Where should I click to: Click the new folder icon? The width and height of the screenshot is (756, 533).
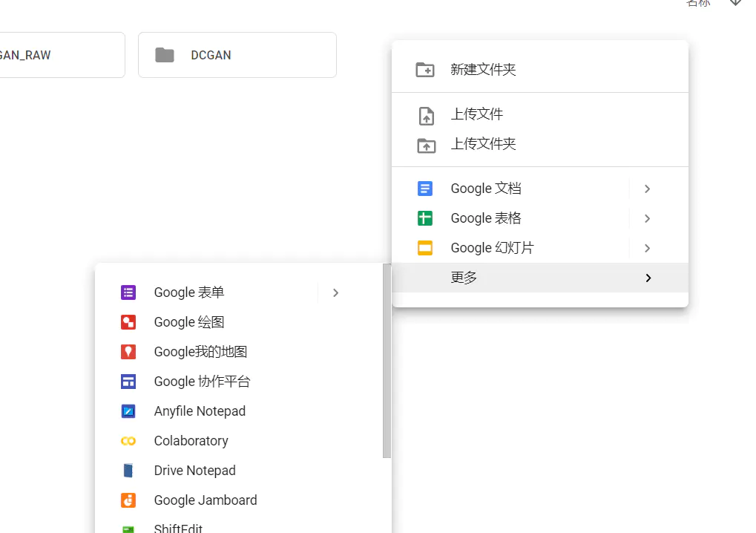pyautogui.click(x=425, y=70)
